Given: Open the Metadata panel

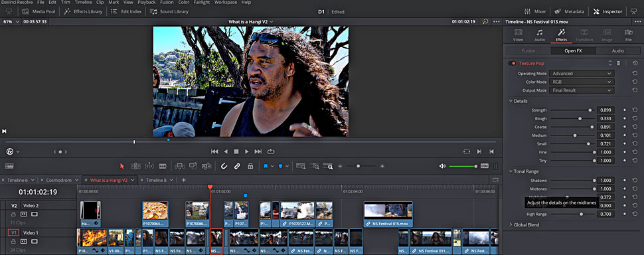Looking at the screenshot, I should [x=569, y=11].
